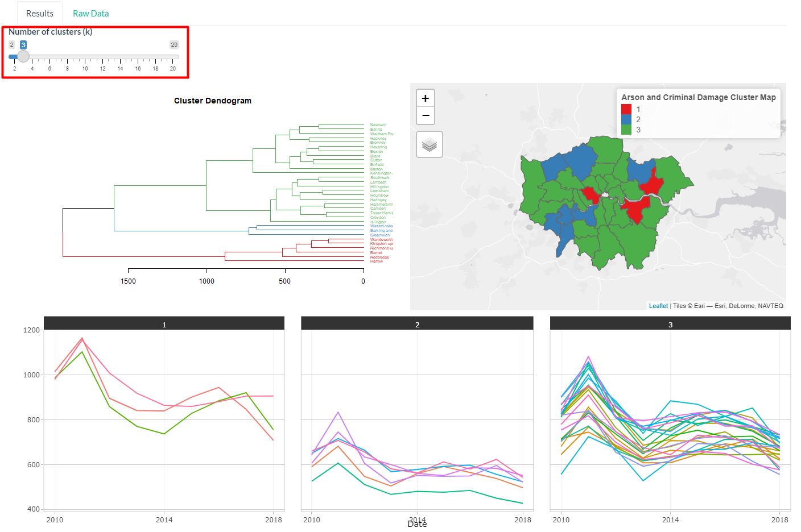Click the cluster 2 chart panel header
Viewport: 801px width, 532px height.
tap(417, 324)
